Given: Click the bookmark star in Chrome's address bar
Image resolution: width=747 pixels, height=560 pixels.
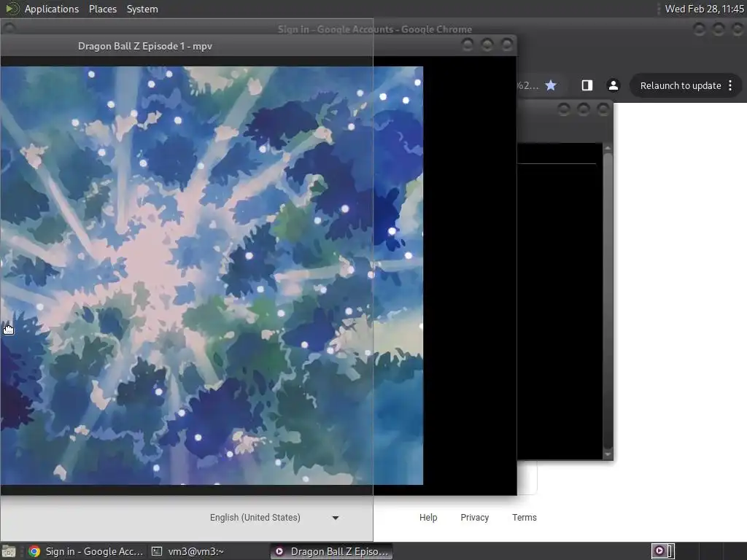Looking at the screenshot, I should coord(551,85).
